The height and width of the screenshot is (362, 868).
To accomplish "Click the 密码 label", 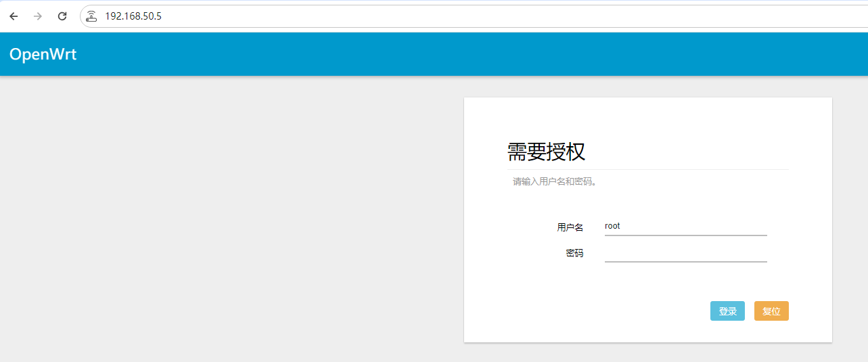I will 574,253.
